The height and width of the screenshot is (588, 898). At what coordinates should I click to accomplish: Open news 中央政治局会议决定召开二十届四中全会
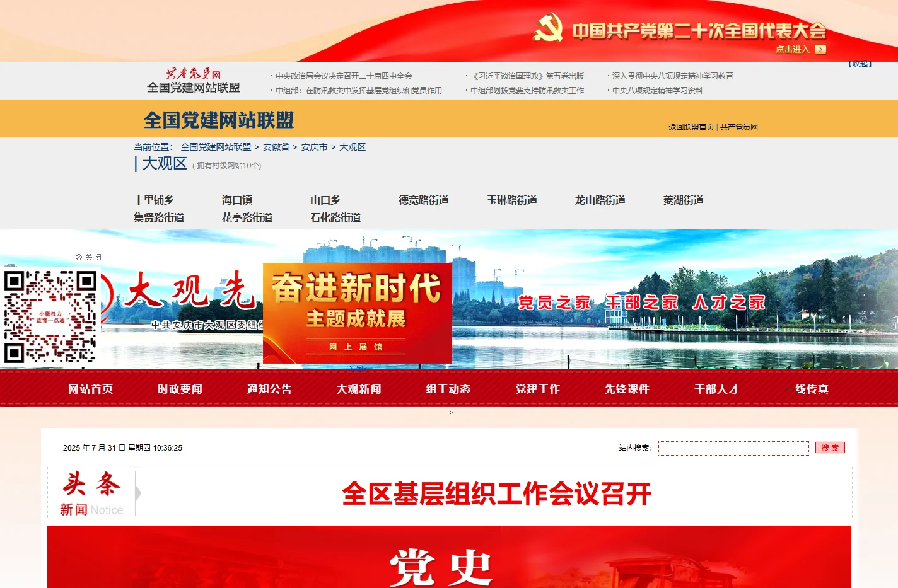[344, 76]
